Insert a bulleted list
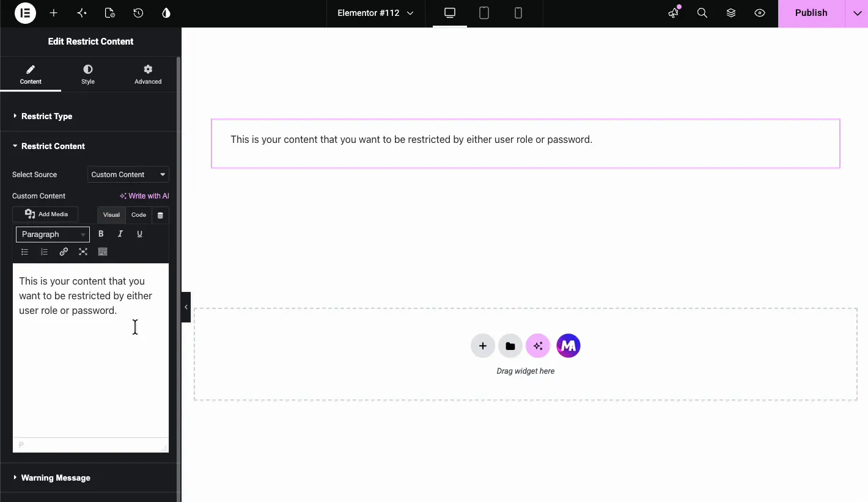Viewport: 868px width, 502px height. coord(24,252)
